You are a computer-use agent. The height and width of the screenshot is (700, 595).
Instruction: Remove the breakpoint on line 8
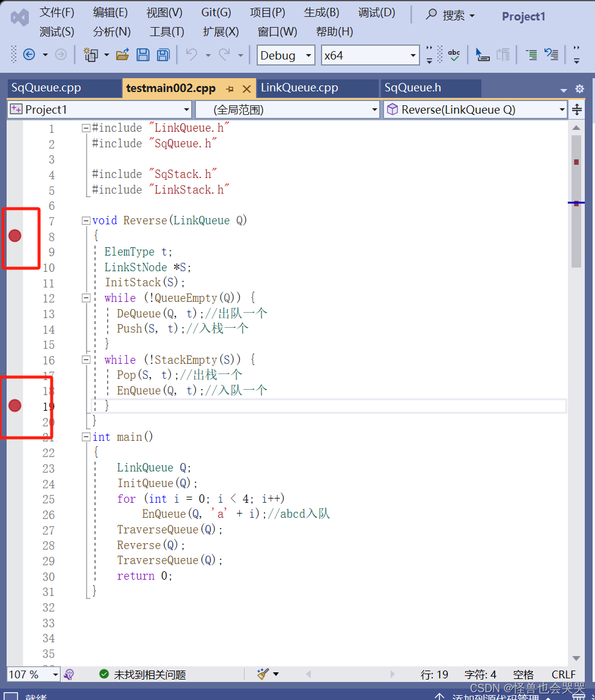coord(14,236)
